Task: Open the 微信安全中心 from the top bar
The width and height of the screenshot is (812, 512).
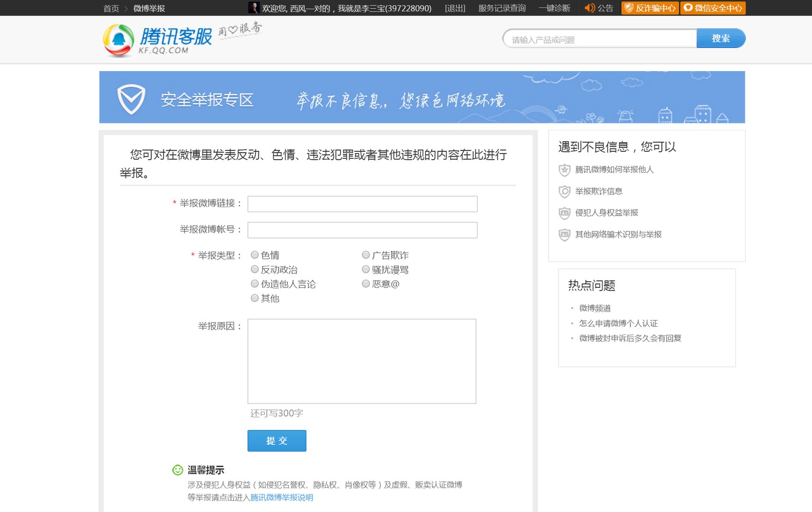Action: (714, 8)
